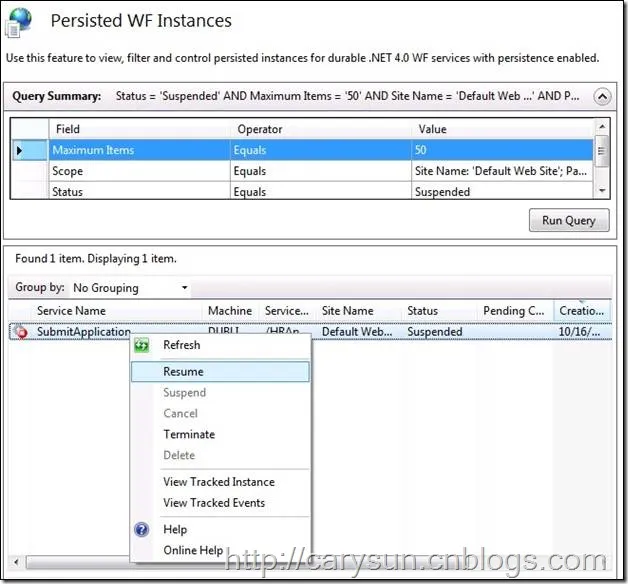This screenshot has width=628, height=584.
Task: Click the Persisted WF Instances globe icon
Action: click(x=18, y=22)
